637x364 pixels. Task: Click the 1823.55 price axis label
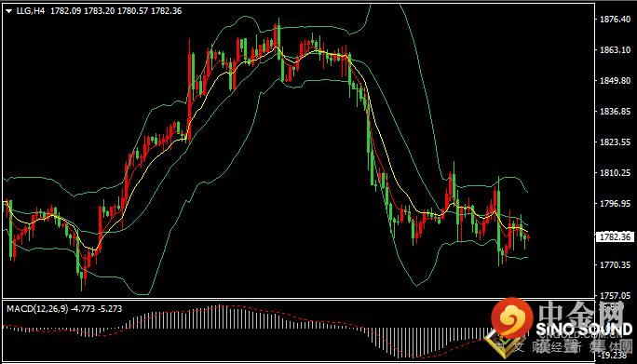point(615,142)
